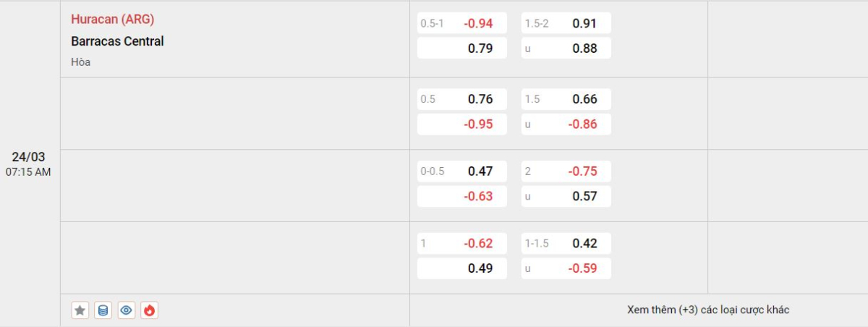
Task: Pick under odds 0.88
Action: pyautogui.click(x=566, y=48)
